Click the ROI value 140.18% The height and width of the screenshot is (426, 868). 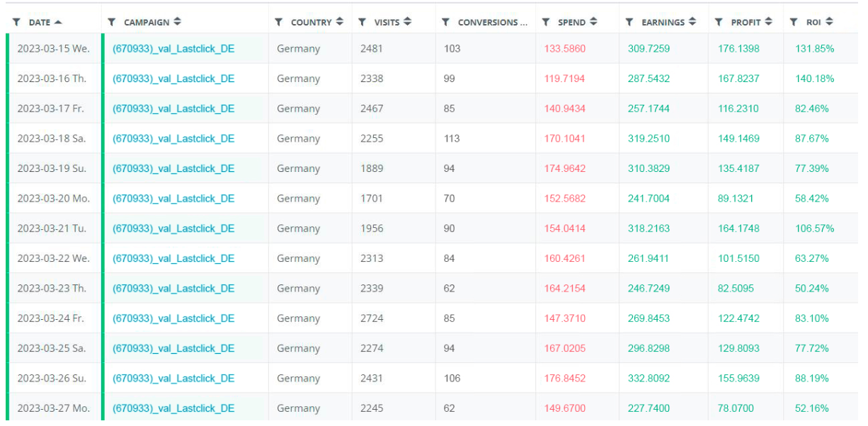[x=815, y=79]
